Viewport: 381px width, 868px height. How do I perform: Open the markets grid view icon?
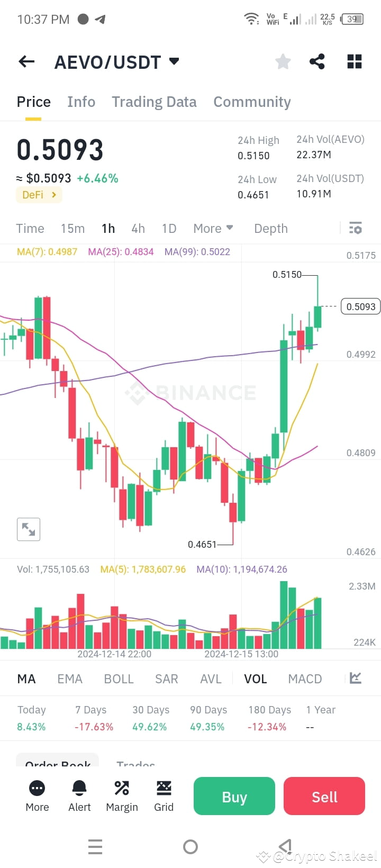point(354,61)
